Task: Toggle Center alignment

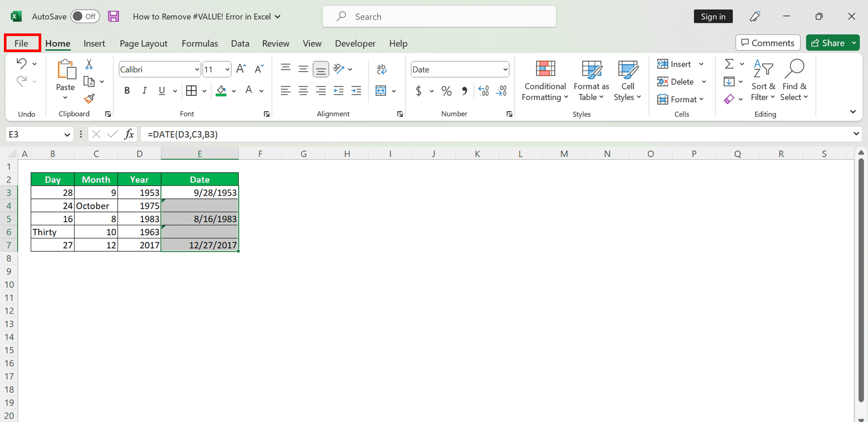Action: coord(303,91)
